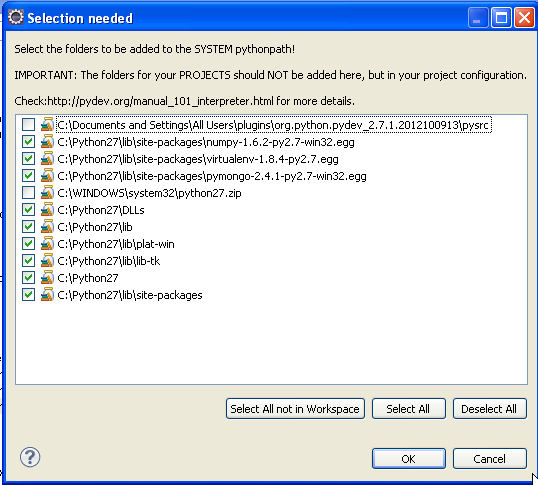538x485 pixels.
Task: Confirm the selection with OK
Action: [408, 459]
